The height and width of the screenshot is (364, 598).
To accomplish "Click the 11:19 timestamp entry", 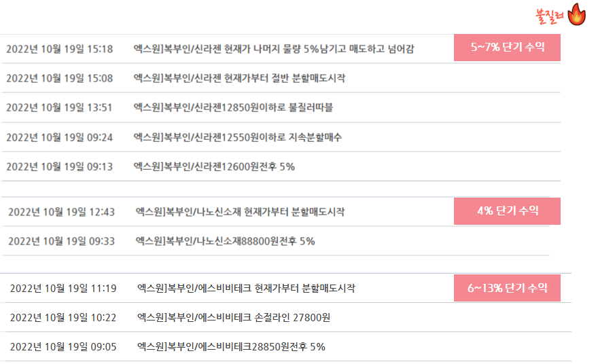I will coord(63,288).
